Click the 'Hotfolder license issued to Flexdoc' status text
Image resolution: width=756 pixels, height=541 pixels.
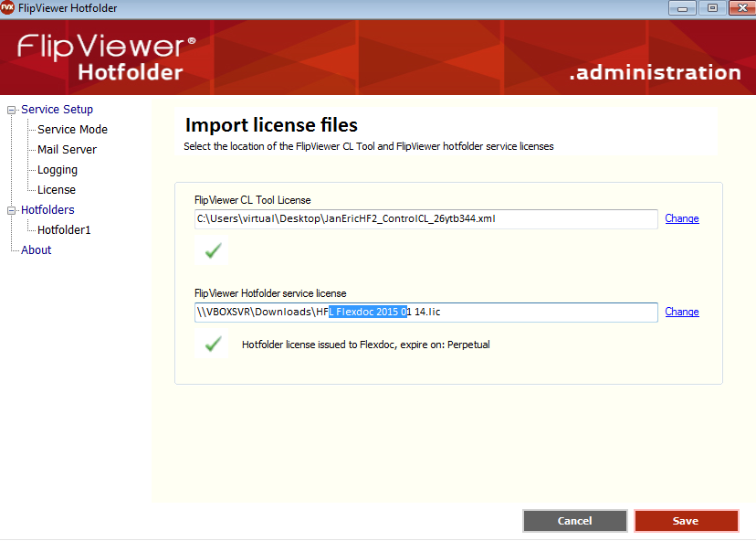click(x=366, y=345)
